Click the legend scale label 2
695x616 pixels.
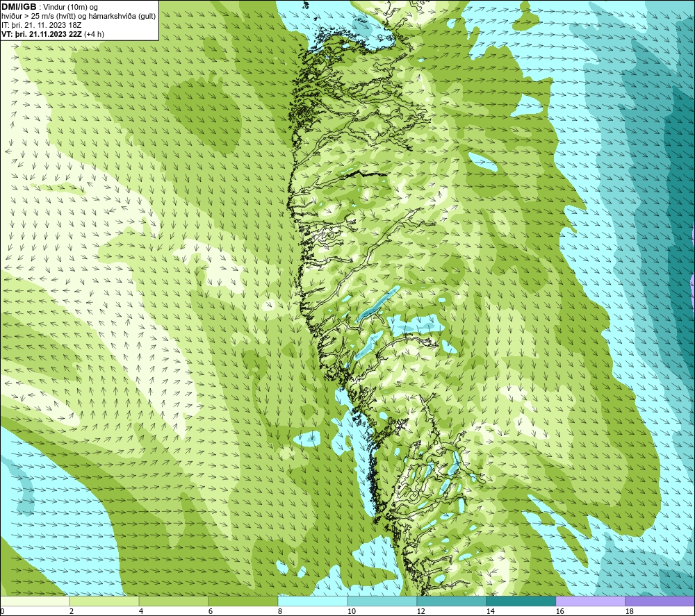coord(72,612)
